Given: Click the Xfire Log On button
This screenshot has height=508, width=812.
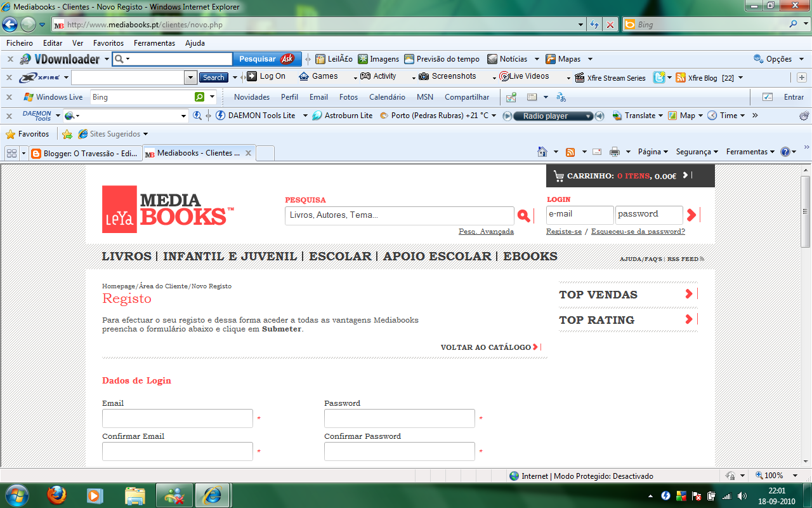Looking at the screenshot, I should pyautogui.click(x=266, y=76).
